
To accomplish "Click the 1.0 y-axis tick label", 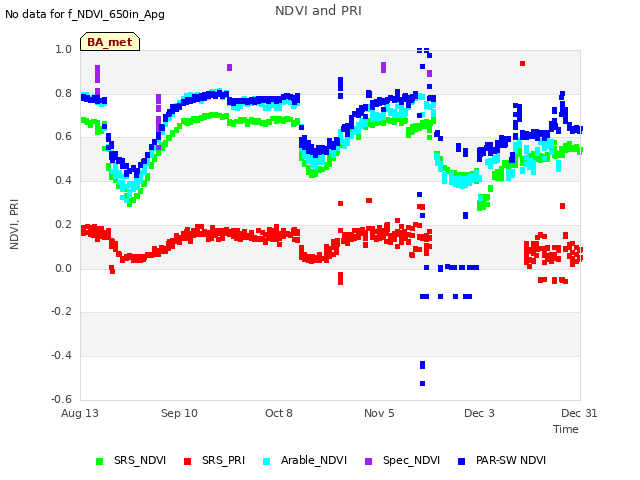I will [x=64, y=49].
